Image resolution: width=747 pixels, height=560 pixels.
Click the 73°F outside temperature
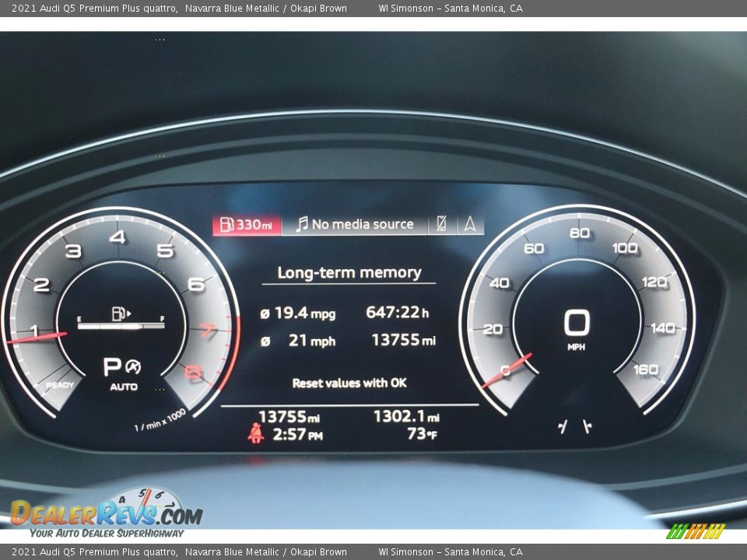tap(422, 434)
